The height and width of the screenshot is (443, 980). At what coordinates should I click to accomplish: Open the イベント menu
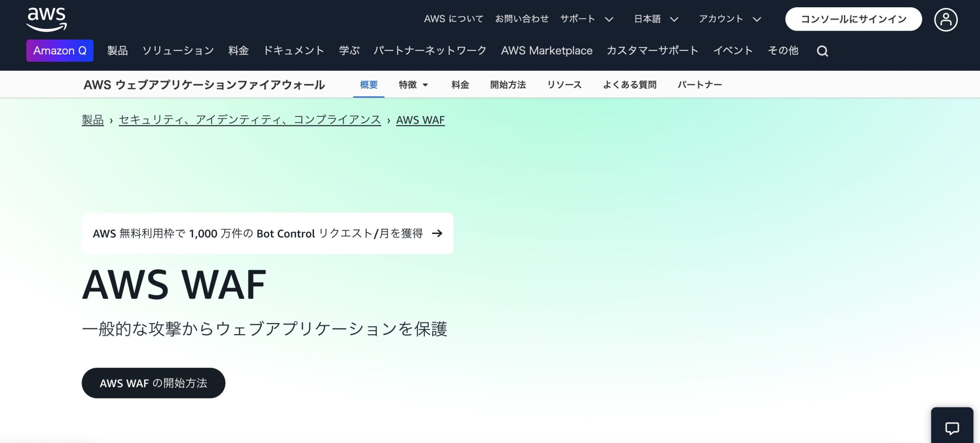[x=733, y=51]
